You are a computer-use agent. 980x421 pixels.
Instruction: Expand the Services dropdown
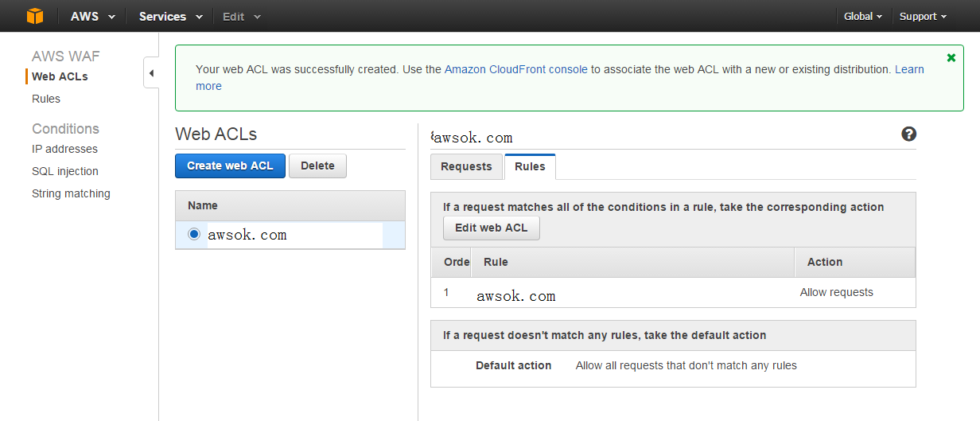(x=170, y=16)
